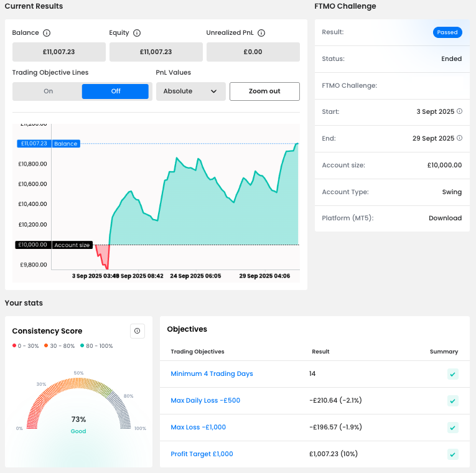This screenshot has height=473, width=476.
Task: Open Minimum 4 Trading Days objective
Action: 212,374
